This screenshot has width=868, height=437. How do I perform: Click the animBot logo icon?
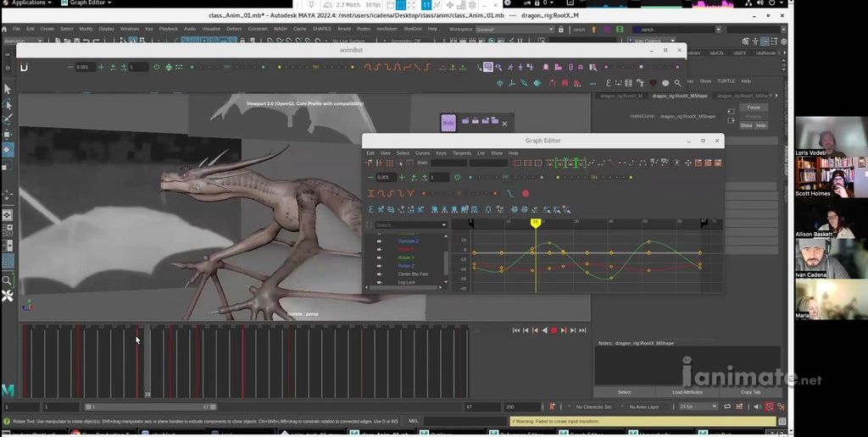25,67
